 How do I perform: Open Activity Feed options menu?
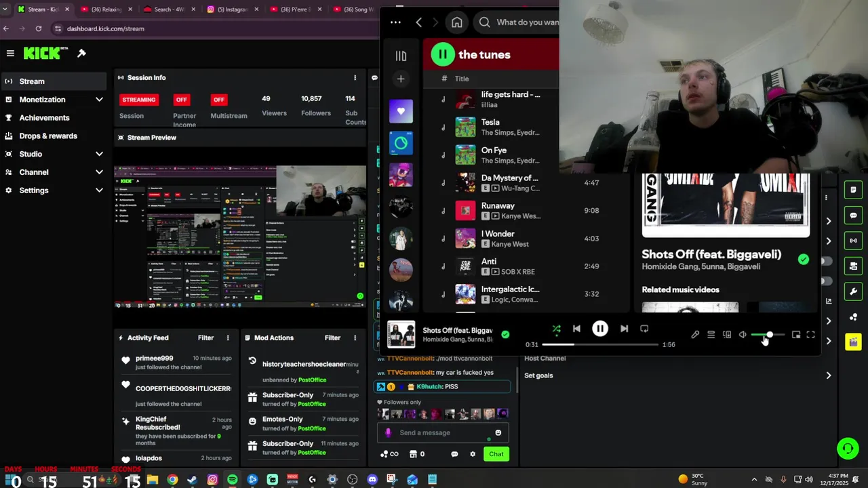[228, 338]
